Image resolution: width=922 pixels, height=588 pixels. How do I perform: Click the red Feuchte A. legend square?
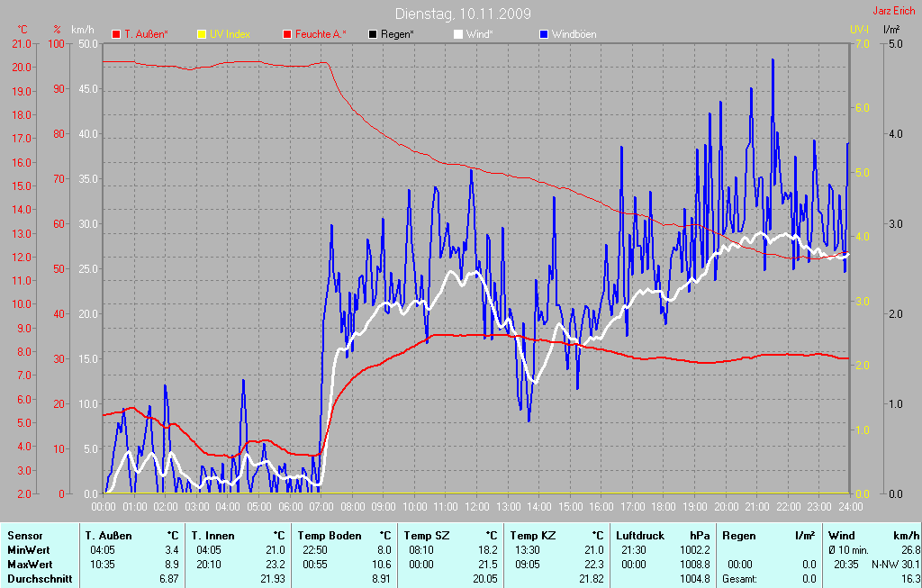click(x=288, y=34)
